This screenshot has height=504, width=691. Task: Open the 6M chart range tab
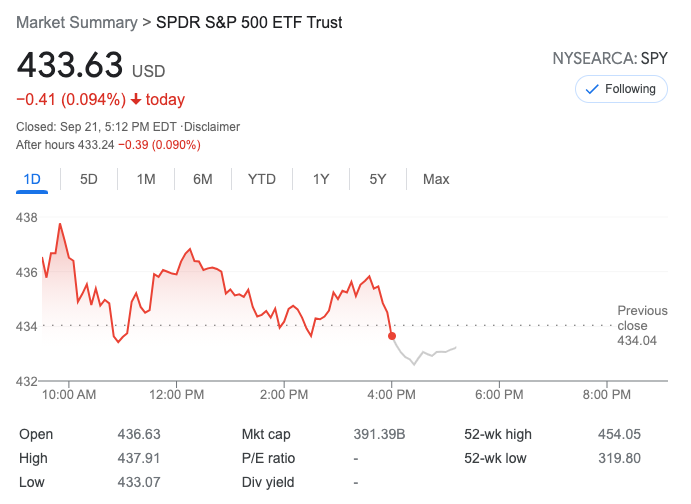[x=203, y=179]
